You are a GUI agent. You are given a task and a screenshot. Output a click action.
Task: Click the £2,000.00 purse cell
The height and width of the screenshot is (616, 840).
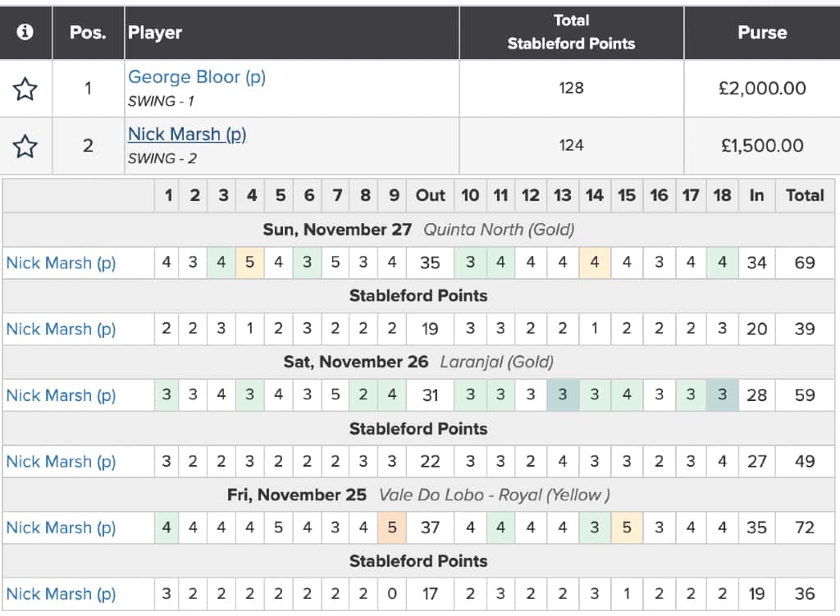pos(762,89)
